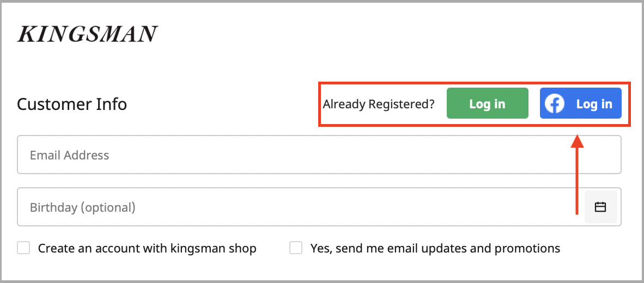Tick the Create an account checkbox
The height and width of the screenshot is (283, 644).
(23, 248)
